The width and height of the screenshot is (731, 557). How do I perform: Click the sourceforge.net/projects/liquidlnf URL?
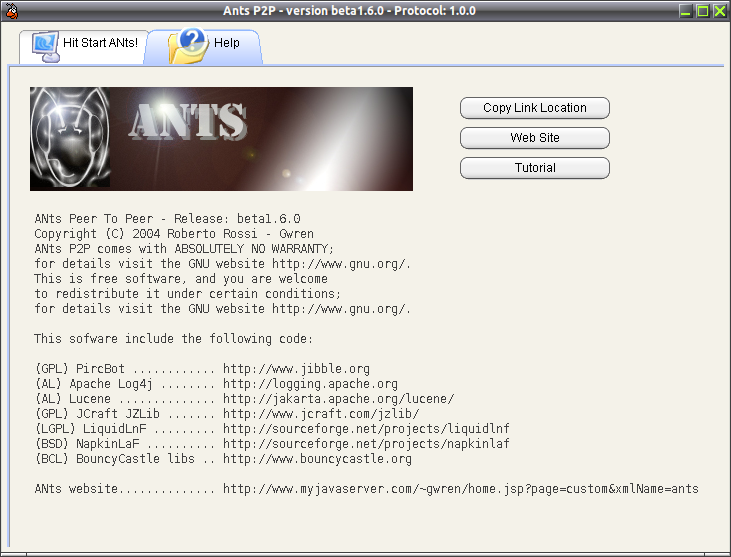pos(366,428)
